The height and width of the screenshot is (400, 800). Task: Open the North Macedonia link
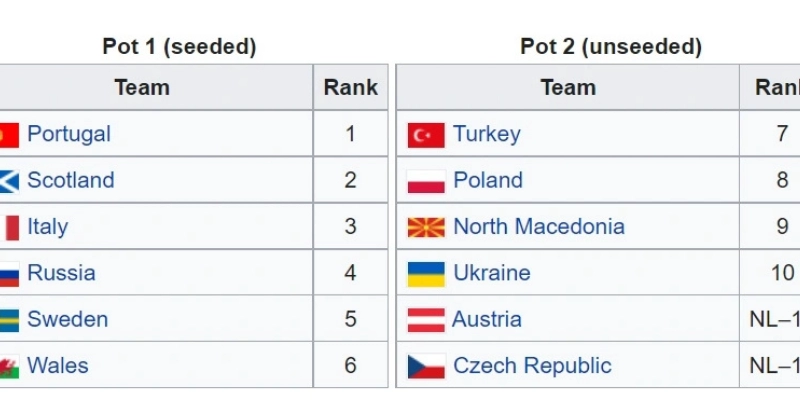(x=539, y=227)
